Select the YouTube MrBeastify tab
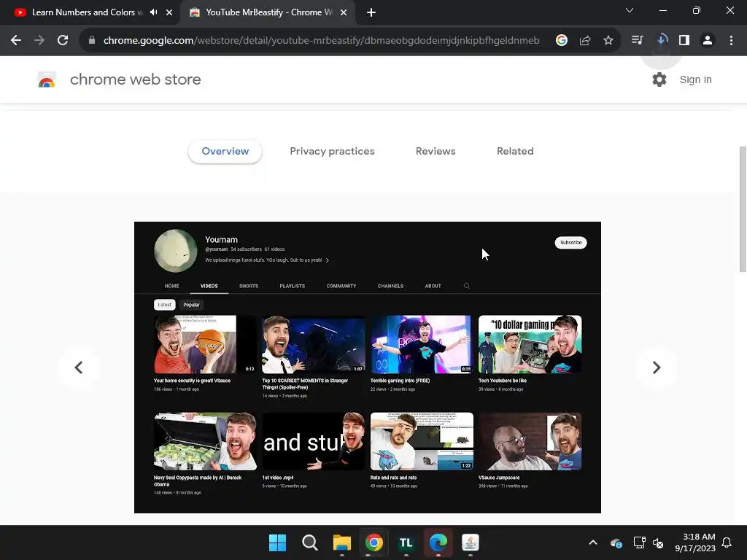The height and width of the screenshot is (560, 747). (x=268, y=12)
